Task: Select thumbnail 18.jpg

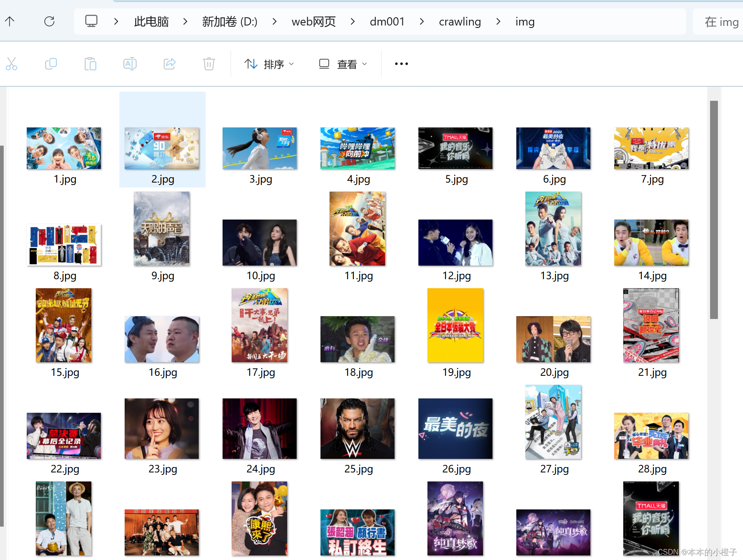Action: point(358,339)
